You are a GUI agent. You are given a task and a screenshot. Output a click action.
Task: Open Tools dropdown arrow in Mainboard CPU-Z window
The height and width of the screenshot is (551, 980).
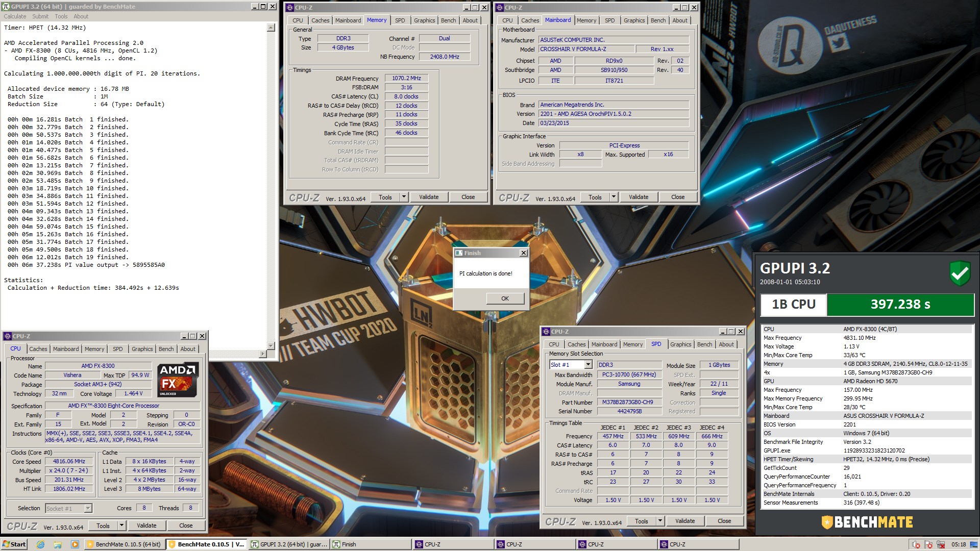pyautogui.click(x=614, y=197)
